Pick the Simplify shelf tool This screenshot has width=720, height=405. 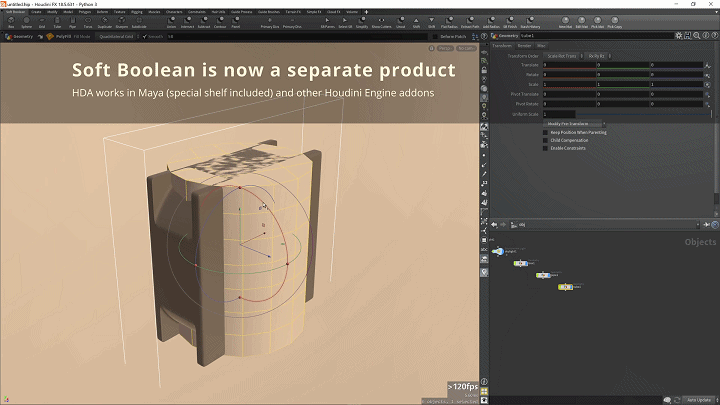click(362, 22)
